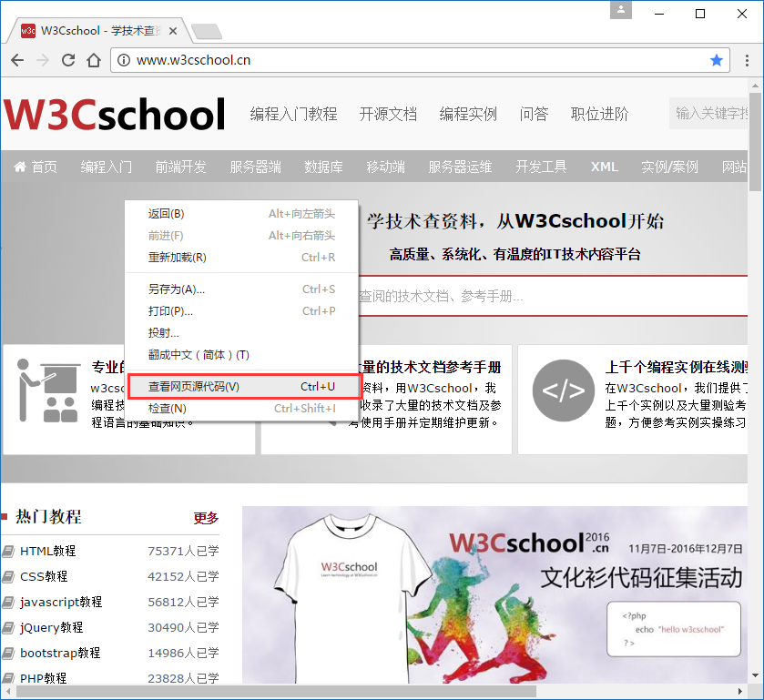Click horizontal scrollbar left arrow
Viewport: 764px width, 700px height.
point(8,691)
